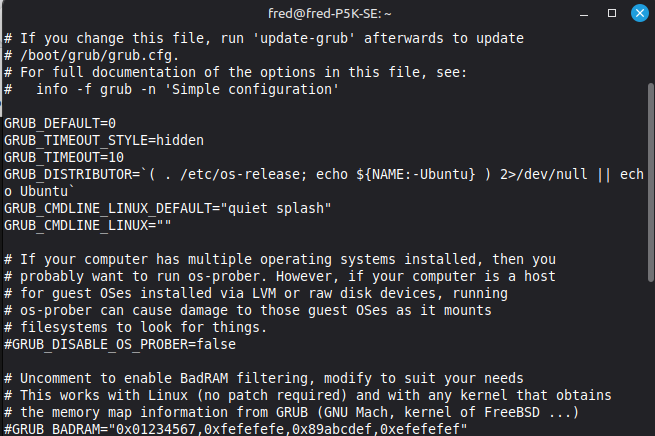The height and width of the screenshot is (436, 655).
Task: Select the GRUB_CMDLINE_LINUX_DEFAULT "quiet splash" line
Action: click(x=167, y=208)
